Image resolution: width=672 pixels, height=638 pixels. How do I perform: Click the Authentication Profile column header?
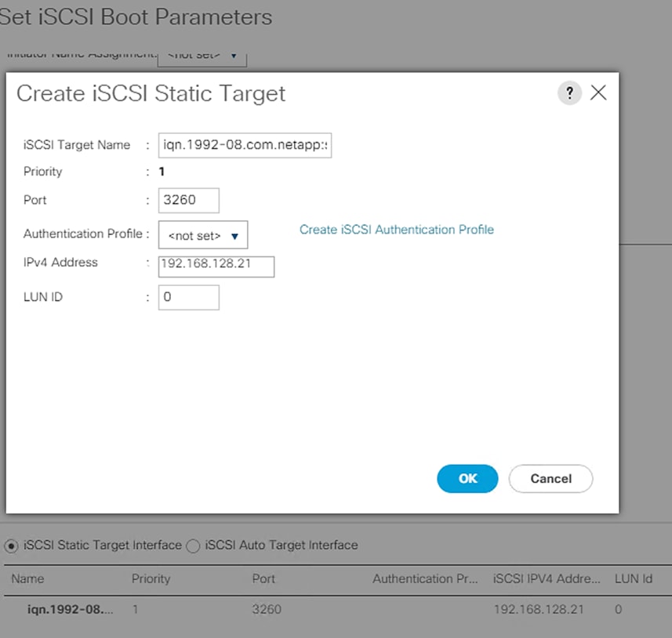[x=425, y=579]
